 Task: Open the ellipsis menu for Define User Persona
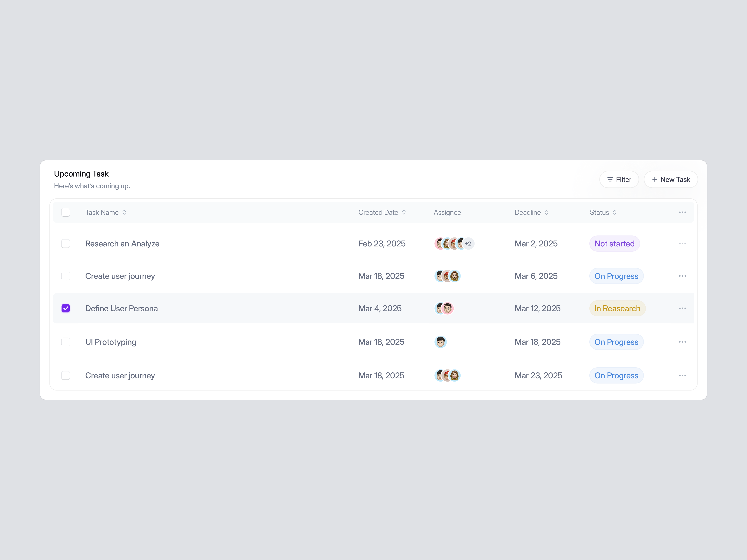click(683, 308)
